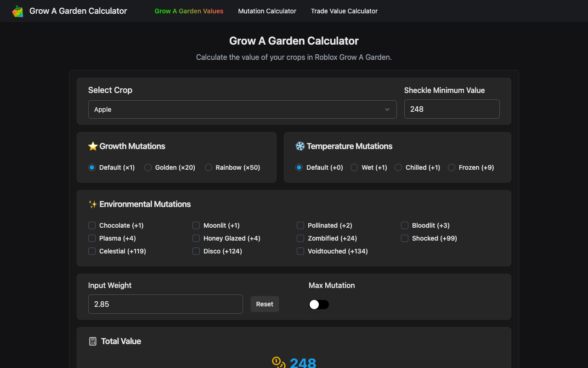This screenshot has height=368, width=588.
Task: Click the Select Crop label
Action: [x=110, y=90]
